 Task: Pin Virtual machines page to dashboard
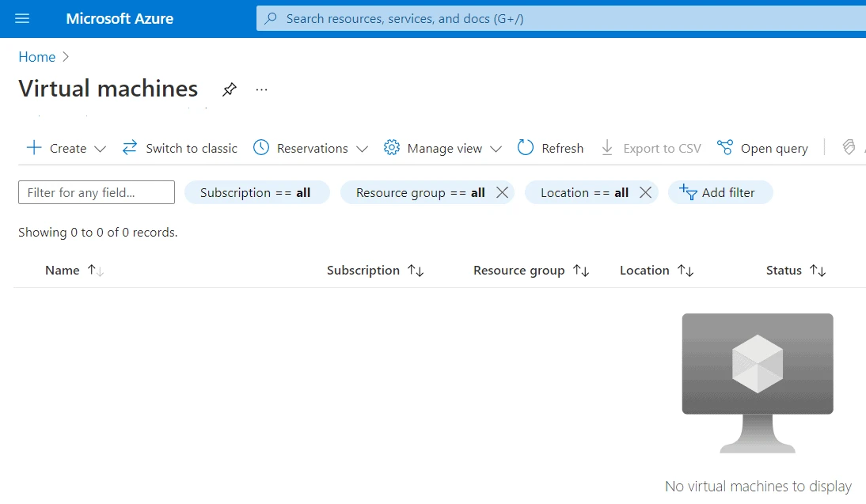(229, 89)
